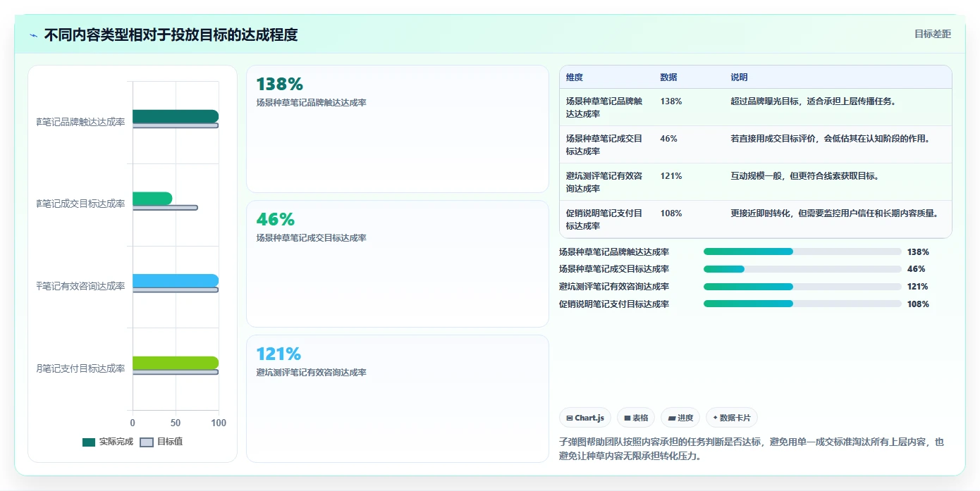Click the progress bar for 避坑测评笔记有效咨询达成率
This screenshot has height=491, width=980.
[x=802, y=287]
